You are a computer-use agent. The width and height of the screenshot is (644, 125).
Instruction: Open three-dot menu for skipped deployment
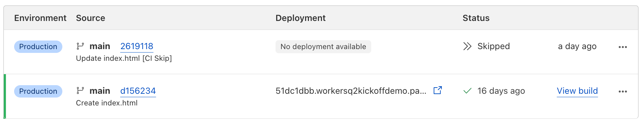point(623,47)
